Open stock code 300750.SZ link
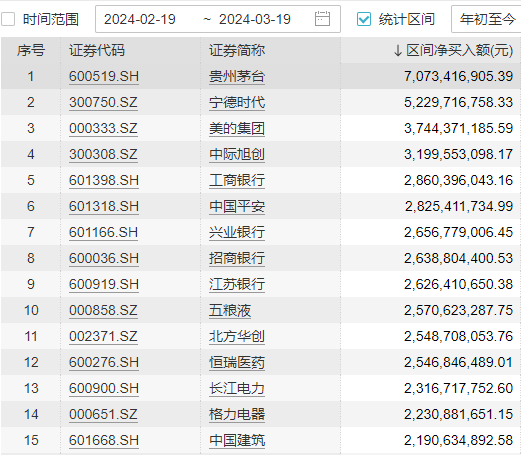The width and height of the screenshot is (521, 455). point(103,102)
